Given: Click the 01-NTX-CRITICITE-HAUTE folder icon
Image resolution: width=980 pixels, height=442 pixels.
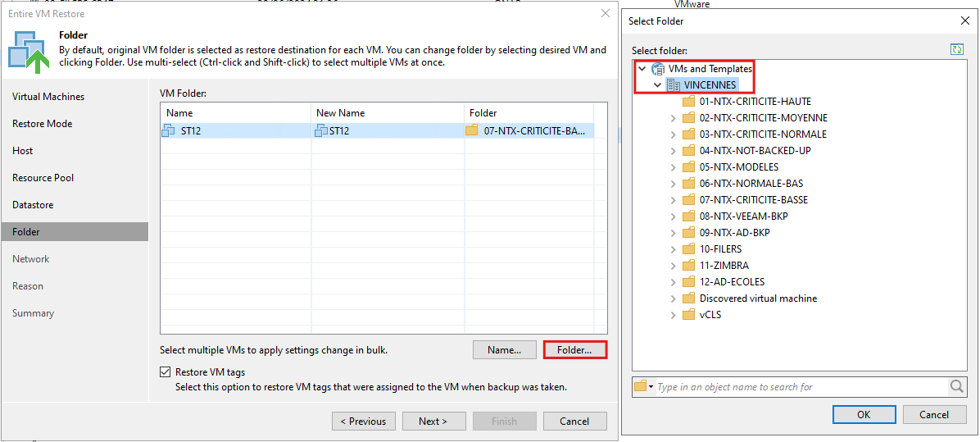Looking at the screenshot, I should pos(689,102).
